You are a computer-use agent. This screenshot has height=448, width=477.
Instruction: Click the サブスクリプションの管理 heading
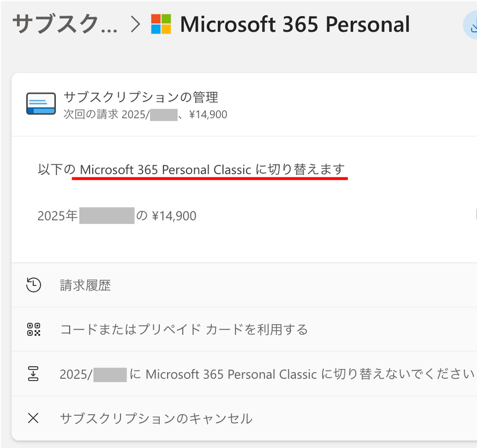pyautogui.click(x=141, y=97)
